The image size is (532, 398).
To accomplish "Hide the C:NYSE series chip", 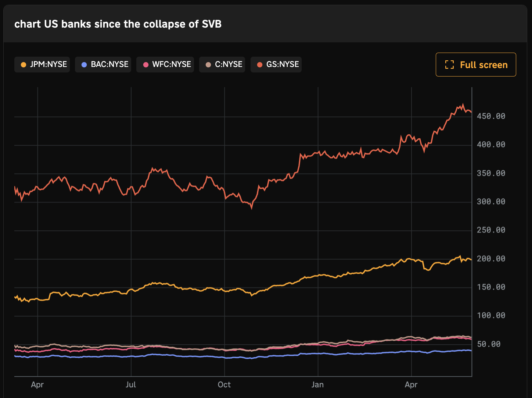I will click(222, 64).
